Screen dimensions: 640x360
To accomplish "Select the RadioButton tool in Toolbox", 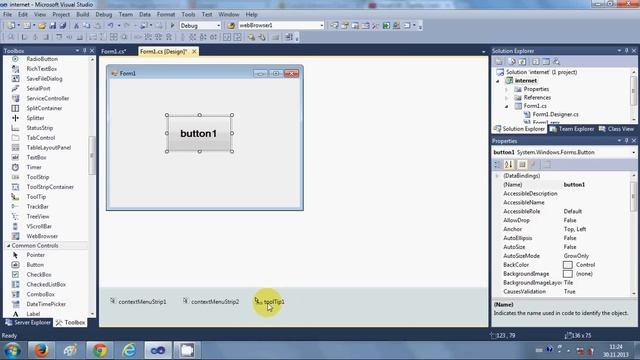I will pos(42,59).
